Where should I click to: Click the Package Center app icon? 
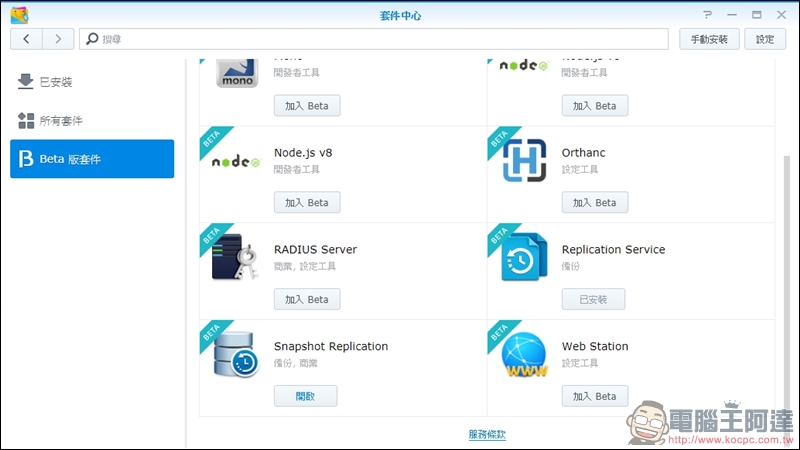click(x=19, y=15)
